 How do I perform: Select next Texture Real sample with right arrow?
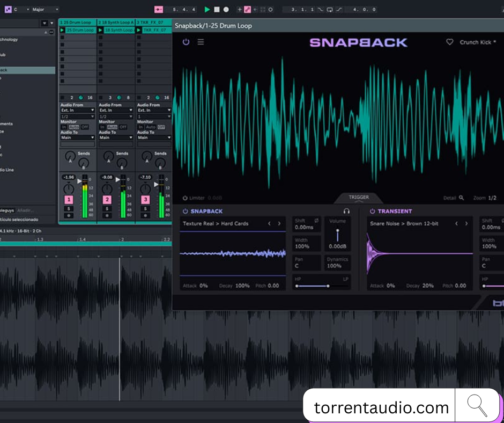[x=279, y=223]
